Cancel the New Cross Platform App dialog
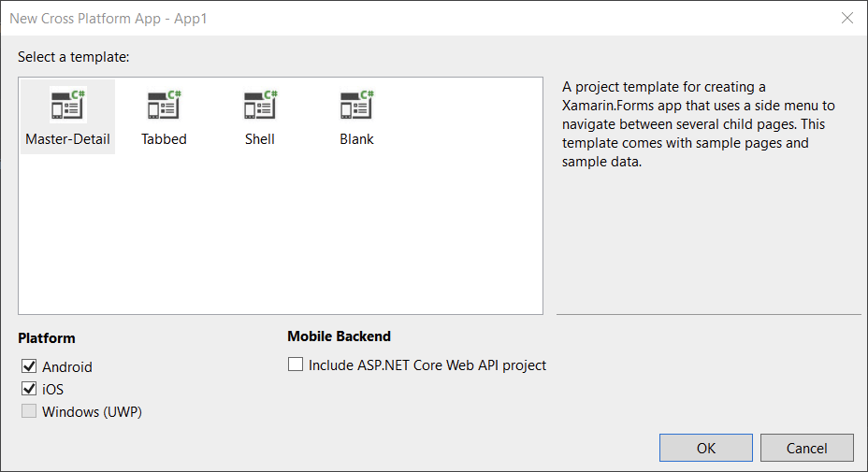The height and width of the screenshot is (472, 868). [x=806, y=448]
